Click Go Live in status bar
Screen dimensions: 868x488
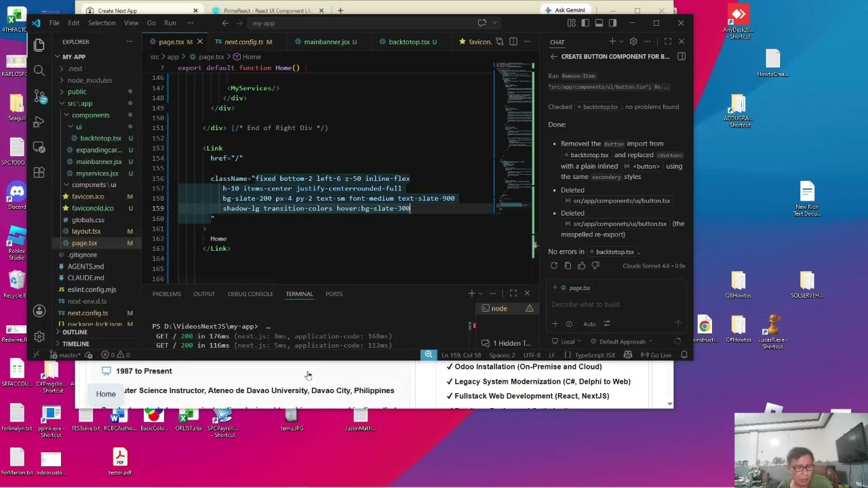coord(656,355)
